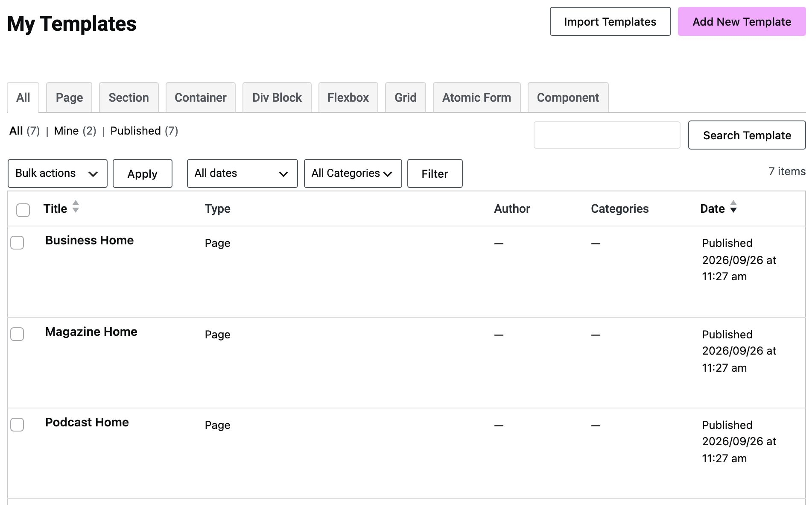Click the Categories column header

click(x=619, y=208)
